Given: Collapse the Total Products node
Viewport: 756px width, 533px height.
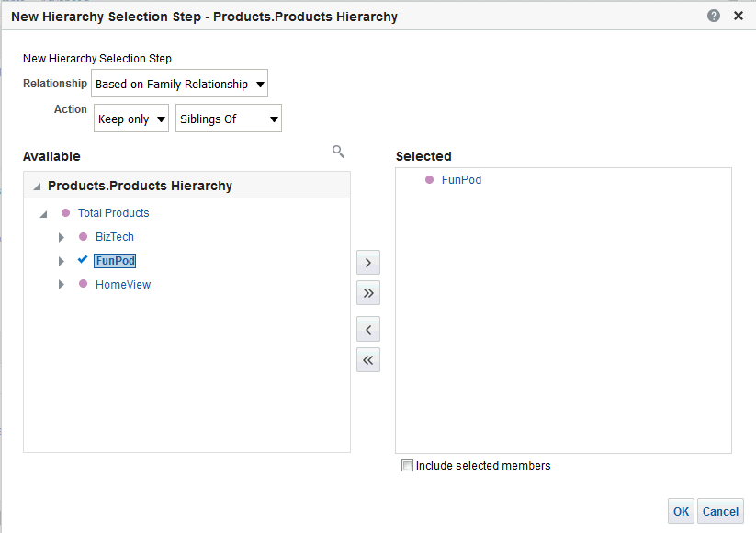Looking at the screenshot, I should 43,214.
